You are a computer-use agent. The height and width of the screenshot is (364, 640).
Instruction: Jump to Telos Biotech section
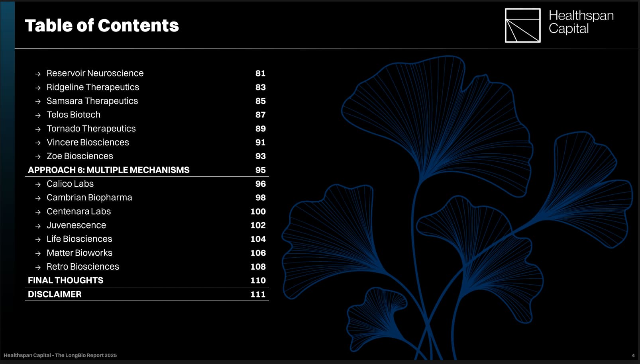click(x=73, y=115)
